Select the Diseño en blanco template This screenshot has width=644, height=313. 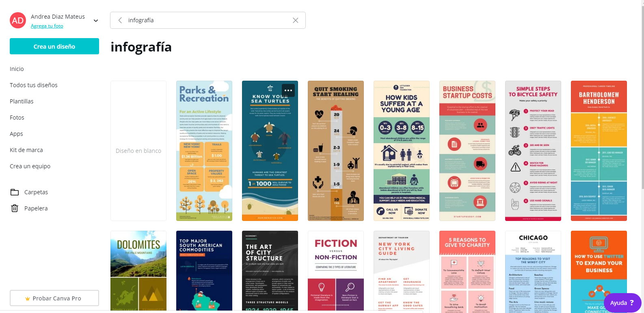click(138, 151)
